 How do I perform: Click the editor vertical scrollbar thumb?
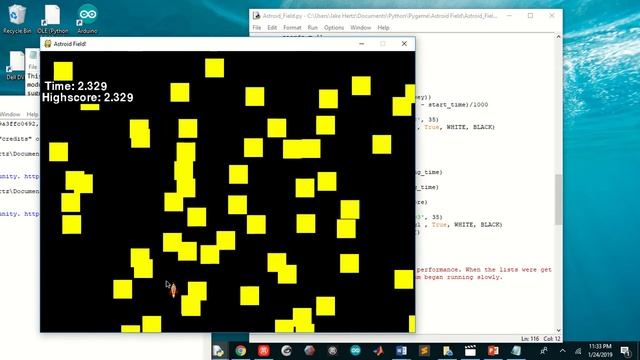tap(558, 199)
